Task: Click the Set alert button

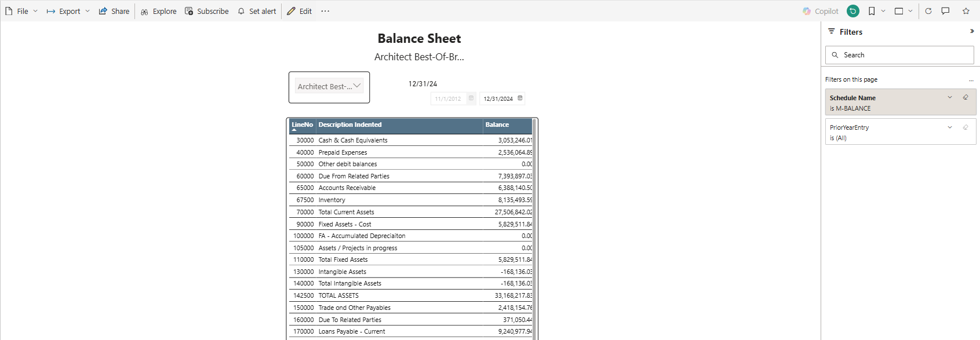Action: click(x=257, y=11)
